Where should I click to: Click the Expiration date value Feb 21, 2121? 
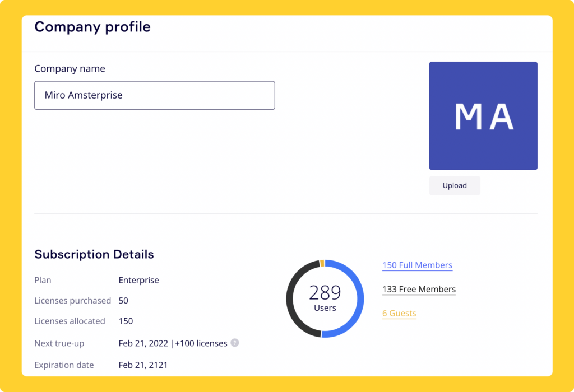click(x=143, y=365)
